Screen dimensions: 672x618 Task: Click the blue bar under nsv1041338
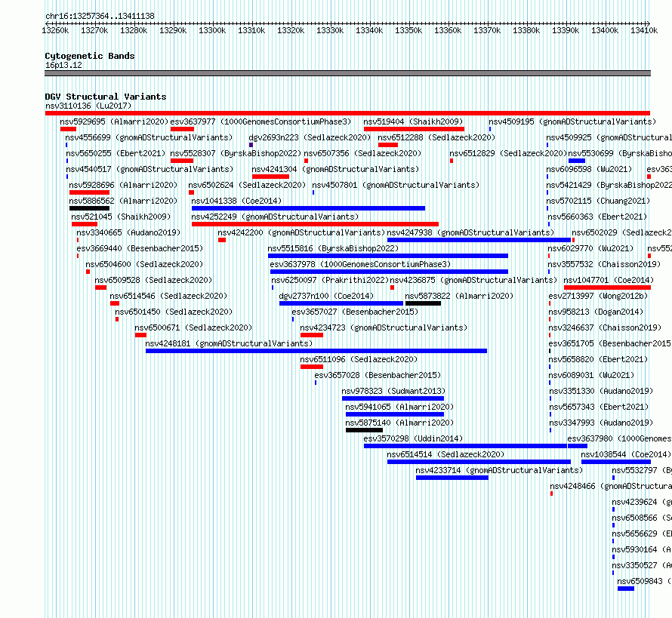(308, 208)
